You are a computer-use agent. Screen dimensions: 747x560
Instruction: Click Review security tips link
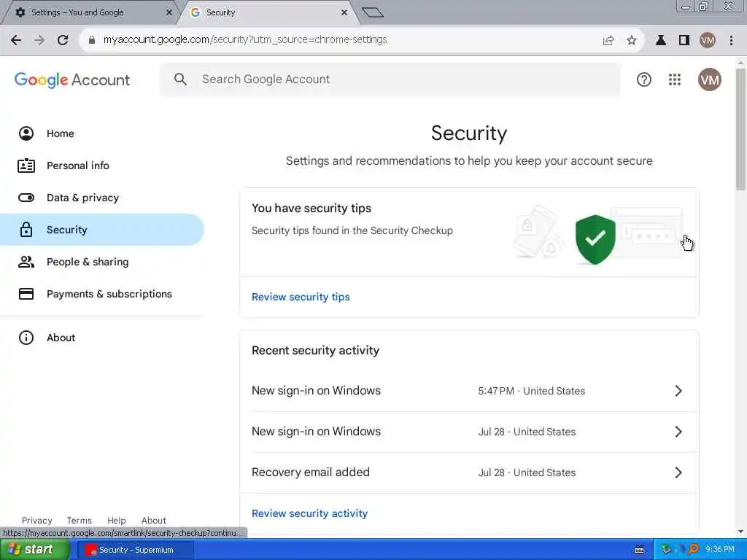[301, 297]
